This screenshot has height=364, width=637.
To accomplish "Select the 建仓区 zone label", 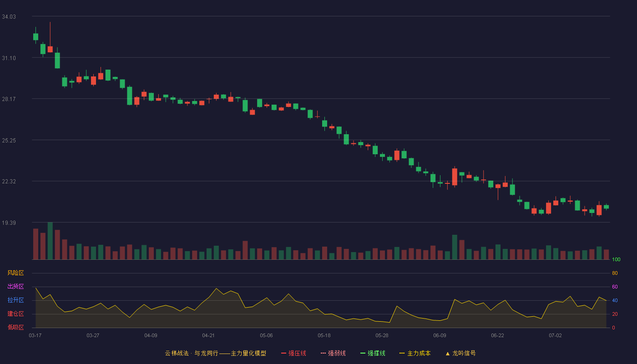I will (15, 314).
